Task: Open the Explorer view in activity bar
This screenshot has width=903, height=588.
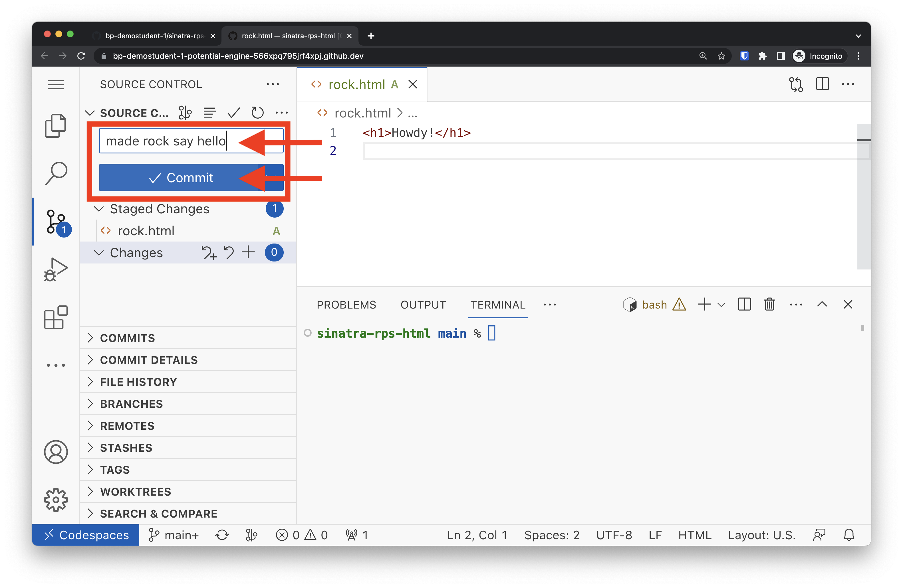Action: pos(55,125)
